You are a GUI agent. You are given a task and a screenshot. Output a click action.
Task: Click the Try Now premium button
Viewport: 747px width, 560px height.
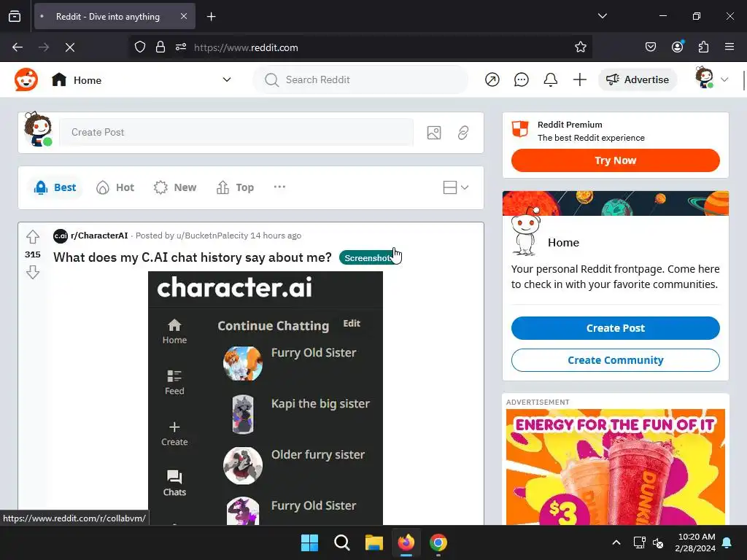click(615, 160)
